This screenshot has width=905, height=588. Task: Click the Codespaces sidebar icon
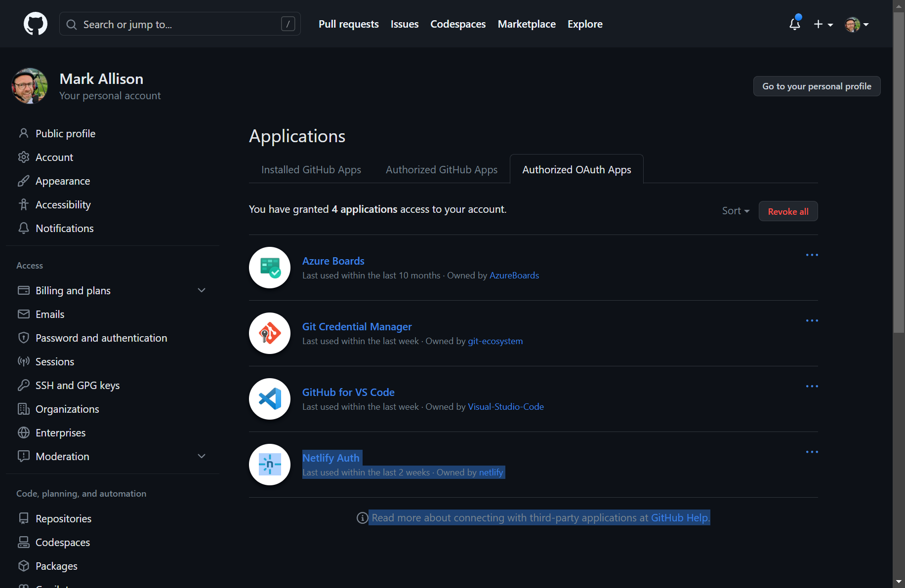pos(23,542)
